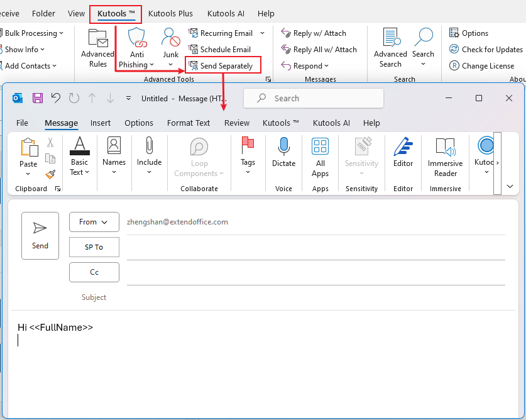The width and height of the screenshot is (526, 420).
Task: Click Undo in the Quick Access Toolbar
Action: click(x=55, y=98)
